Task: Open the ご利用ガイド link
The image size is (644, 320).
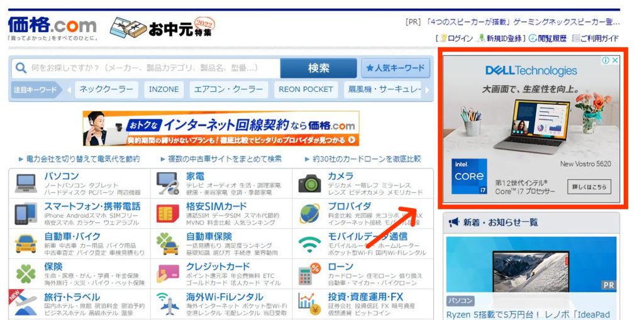Action: tap(599, 38)
